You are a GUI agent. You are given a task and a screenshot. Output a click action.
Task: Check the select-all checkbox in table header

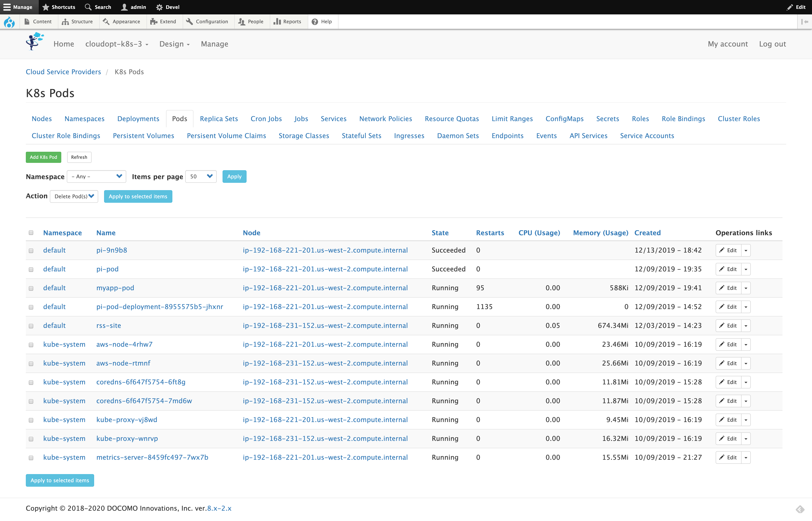click(31, 233)
